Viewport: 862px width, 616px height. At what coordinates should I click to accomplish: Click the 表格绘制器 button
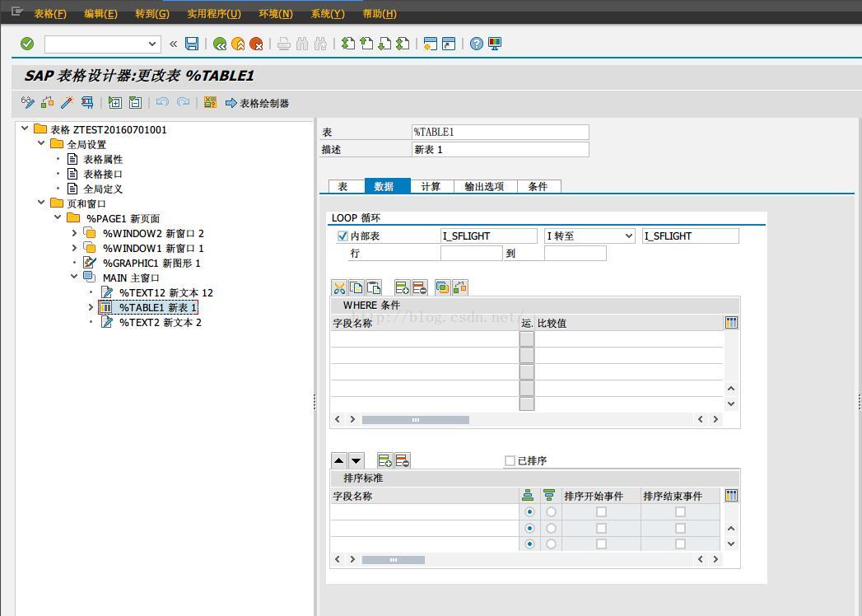tap(257, 103)
